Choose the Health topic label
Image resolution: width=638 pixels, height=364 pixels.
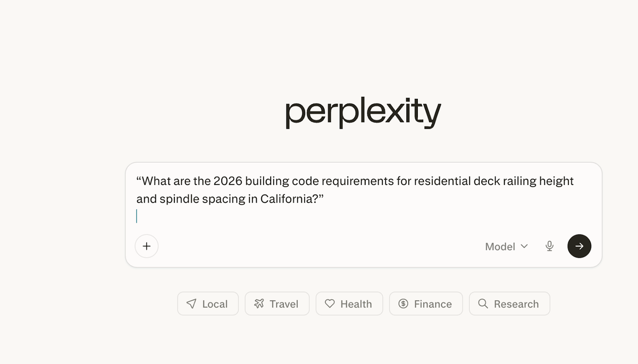click(x=356, y=304)
